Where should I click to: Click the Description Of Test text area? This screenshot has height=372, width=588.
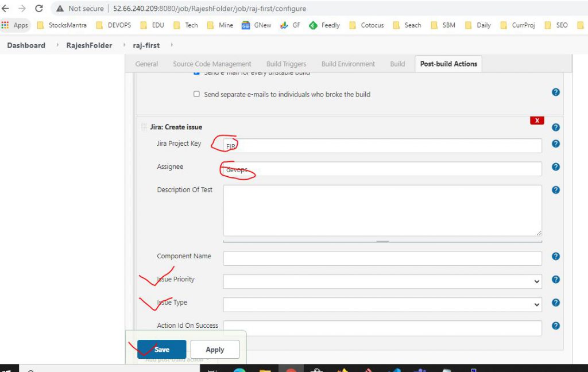[382, 210]
